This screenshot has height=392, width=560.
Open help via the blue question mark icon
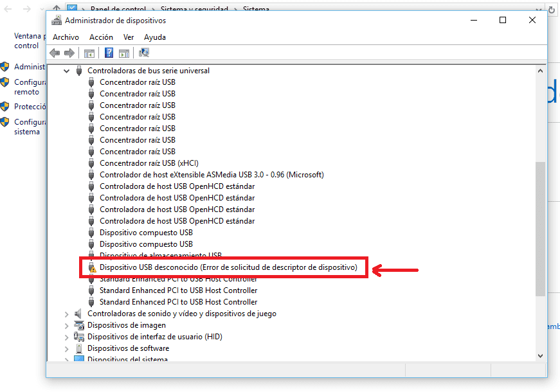tap(109, 53)
